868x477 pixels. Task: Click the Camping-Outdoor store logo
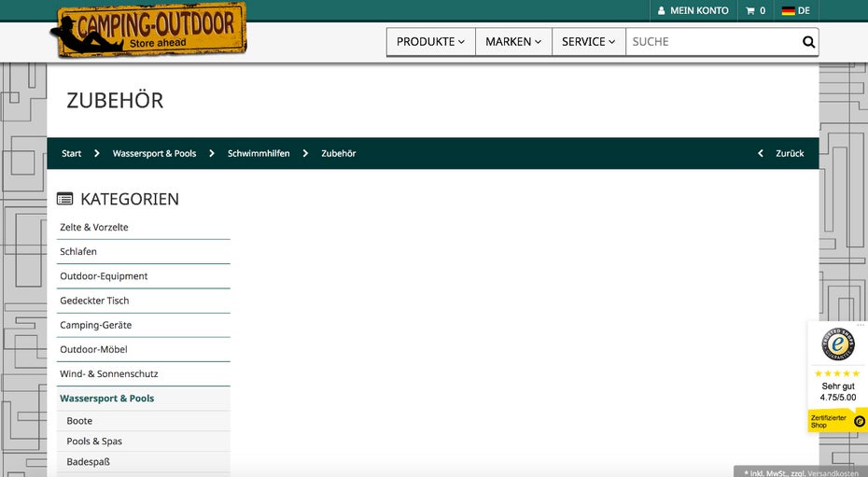tap(148, 30)
